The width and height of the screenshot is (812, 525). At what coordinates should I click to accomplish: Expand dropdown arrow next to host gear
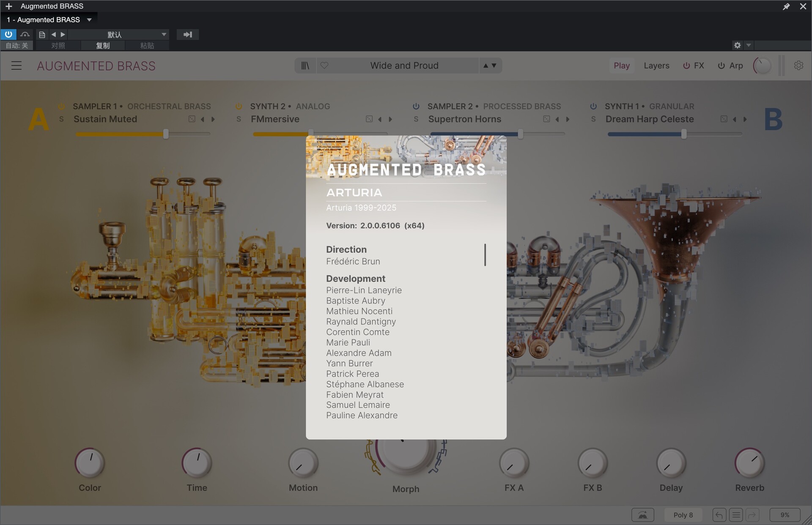click(x=749, y=45)
